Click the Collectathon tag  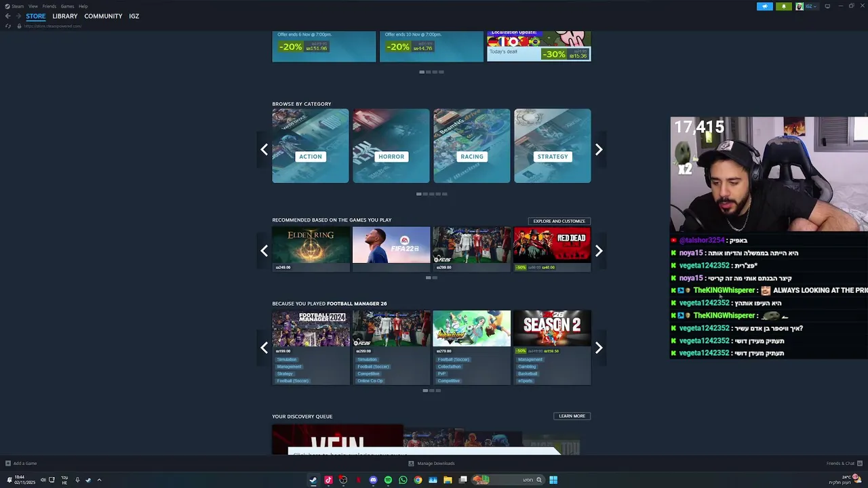(x=449, y=367)
